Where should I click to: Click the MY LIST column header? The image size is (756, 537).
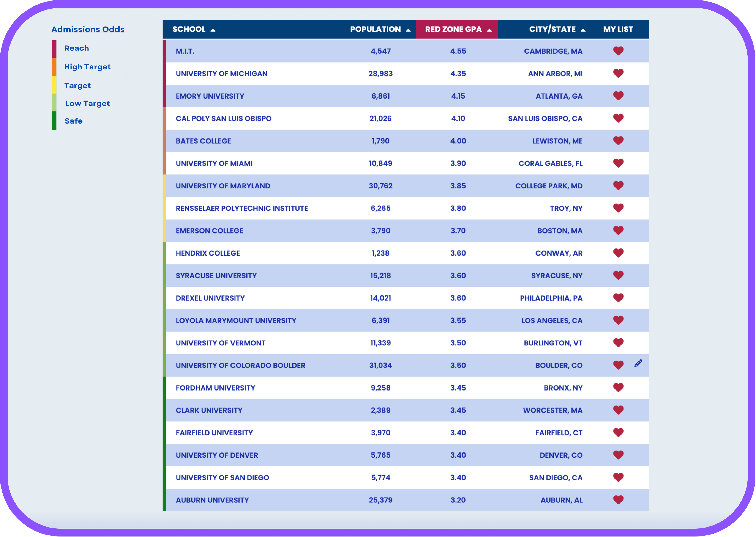coord(618,29)
